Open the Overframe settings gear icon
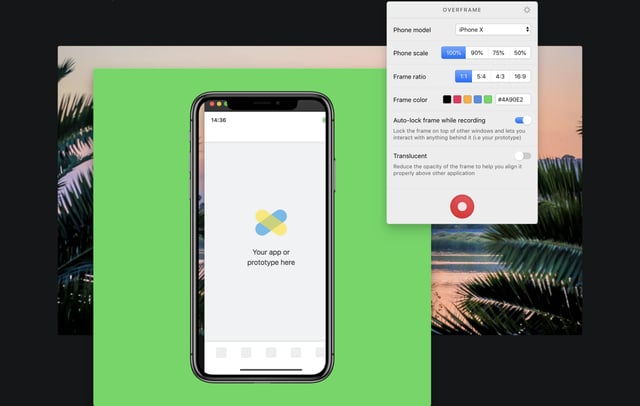This screenshot has height=406, width=640. tap(527, 10)
